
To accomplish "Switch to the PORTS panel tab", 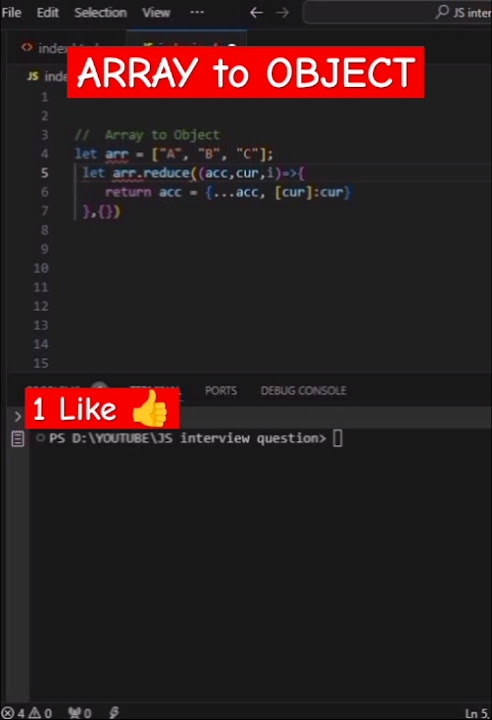I will click(221, 390).
